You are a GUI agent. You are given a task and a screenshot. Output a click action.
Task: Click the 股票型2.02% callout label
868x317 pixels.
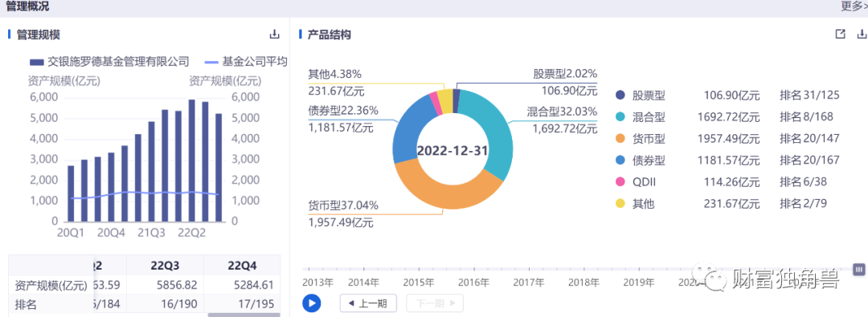(565, 74)
